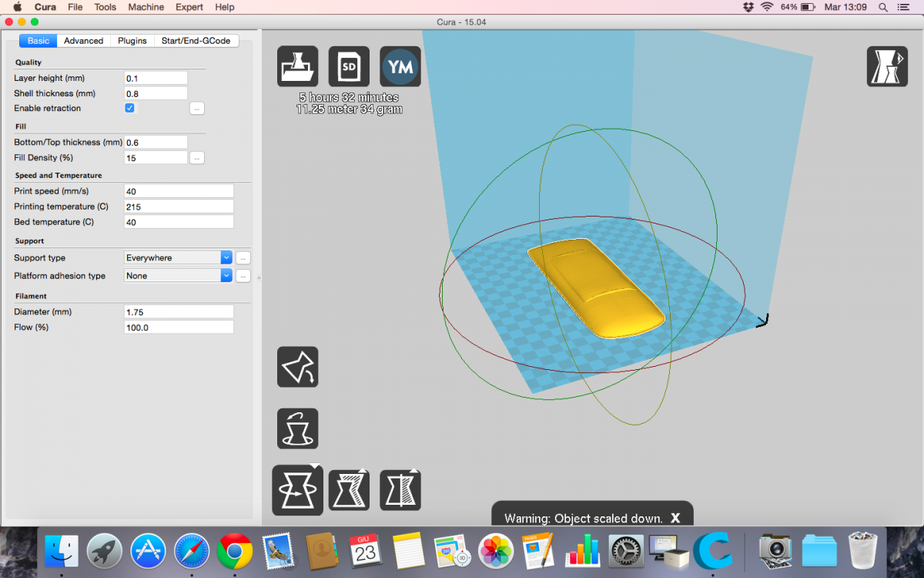Open the Trash in the dock
This screenshot has height=578, width=924.
point(863,552)
